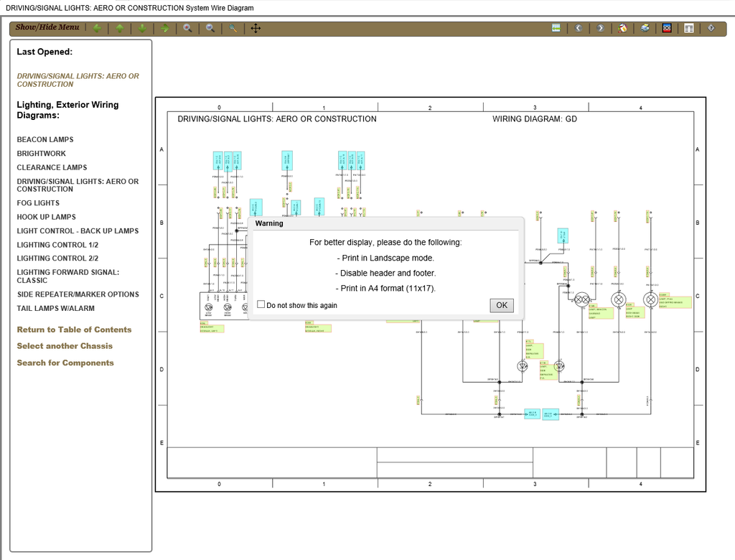Click the zoom-to-fit magnifier icon
This screenshot has width=735, height=560.
point(233,28)
